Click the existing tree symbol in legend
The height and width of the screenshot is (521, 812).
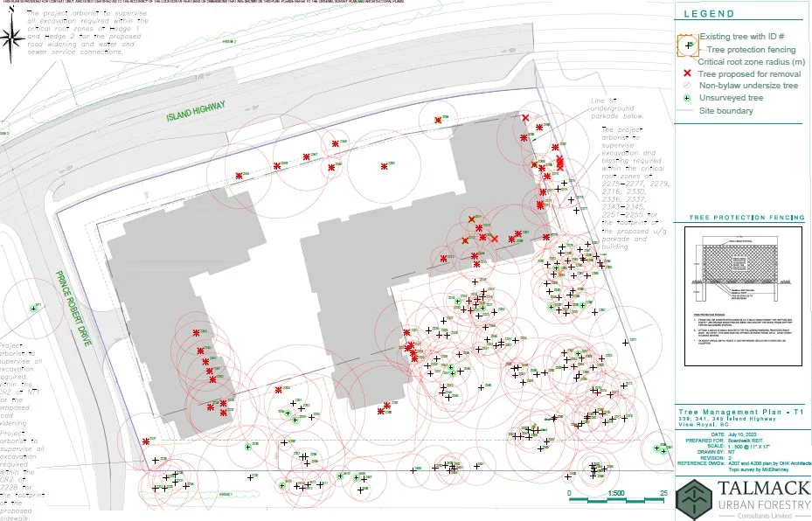point(688,45)
